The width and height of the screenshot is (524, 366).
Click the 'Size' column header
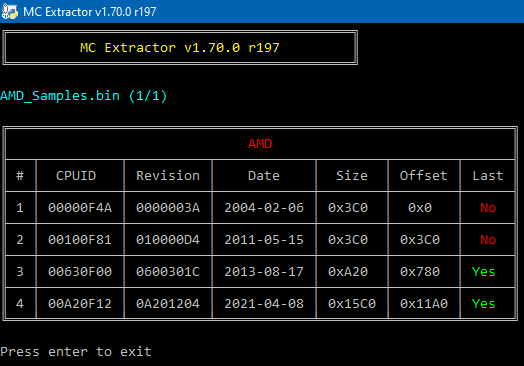point(352,175)
